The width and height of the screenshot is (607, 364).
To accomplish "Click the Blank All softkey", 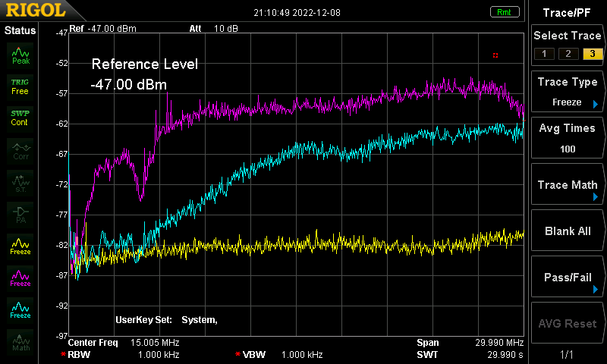I will click(567, 231).
